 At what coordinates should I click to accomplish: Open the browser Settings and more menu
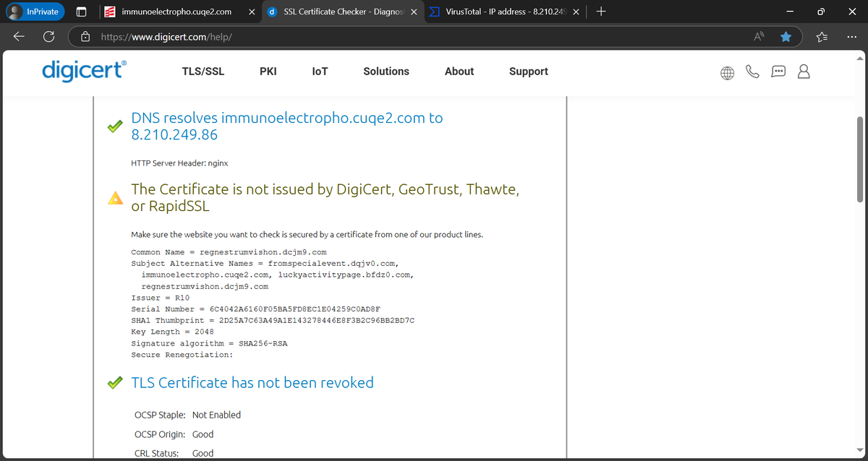tap(852, 36)
